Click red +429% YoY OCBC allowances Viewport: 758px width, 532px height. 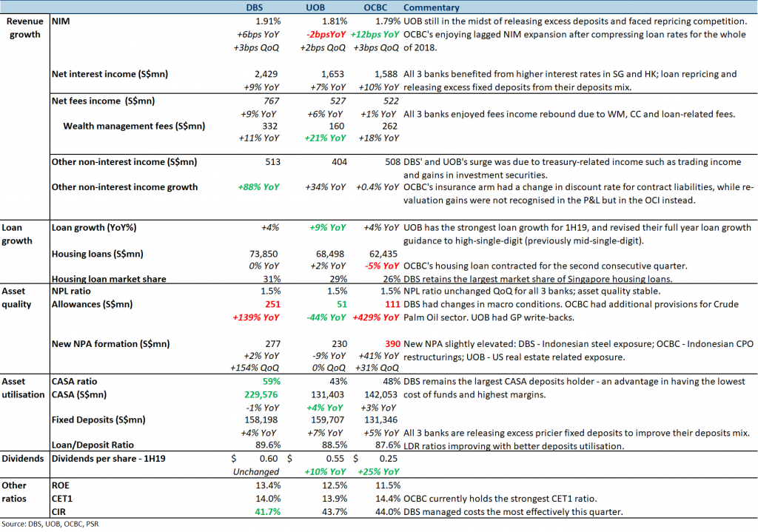[x=375, y=317]
